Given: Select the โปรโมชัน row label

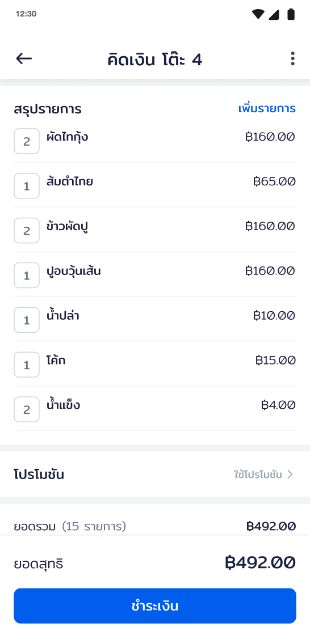Looking at the screenshot, I should (39, 475).
